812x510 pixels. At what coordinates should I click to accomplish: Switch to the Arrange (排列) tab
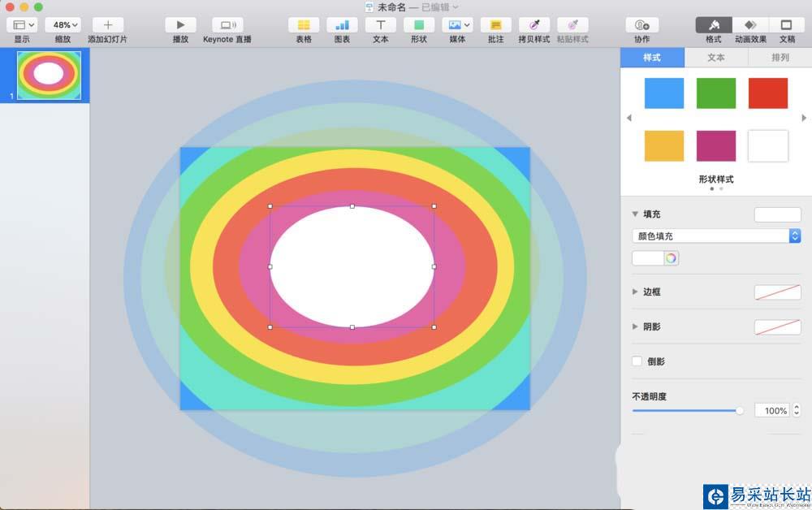point(780,58)
